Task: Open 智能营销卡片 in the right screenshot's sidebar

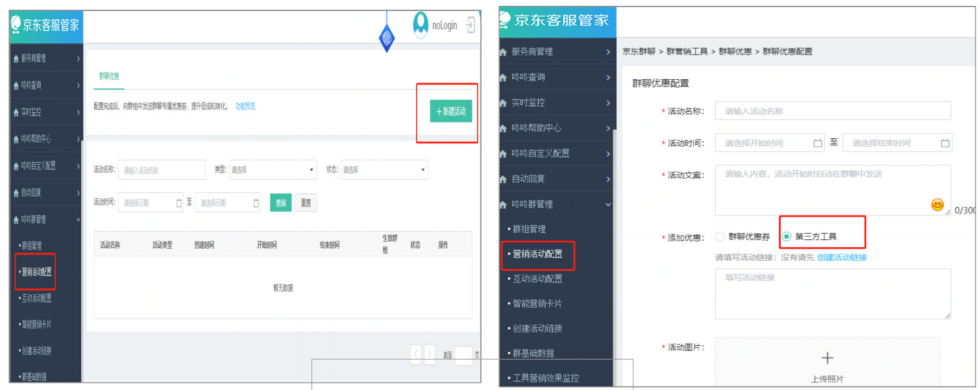Action: [x=537, y=304]
